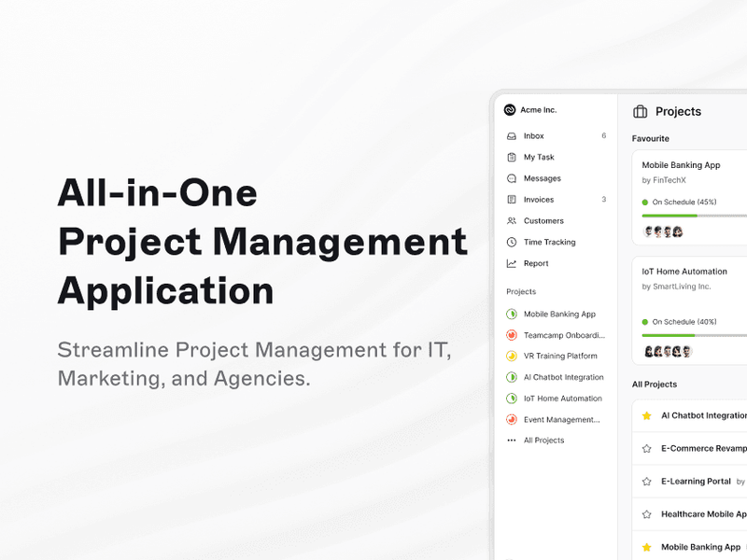Open the Report chart icon
This screenshot has width=747, height=560.
[511, 264]
